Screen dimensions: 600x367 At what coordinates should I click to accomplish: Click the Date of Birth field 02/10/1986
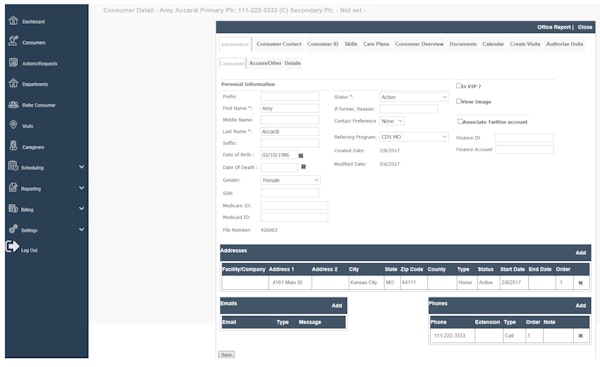[279, 155]
